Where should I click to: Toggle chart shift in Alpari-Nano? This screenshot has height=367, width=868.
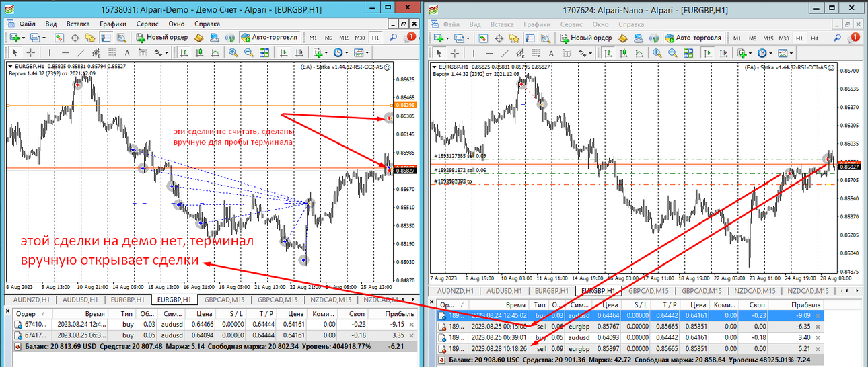coord(723,53)
